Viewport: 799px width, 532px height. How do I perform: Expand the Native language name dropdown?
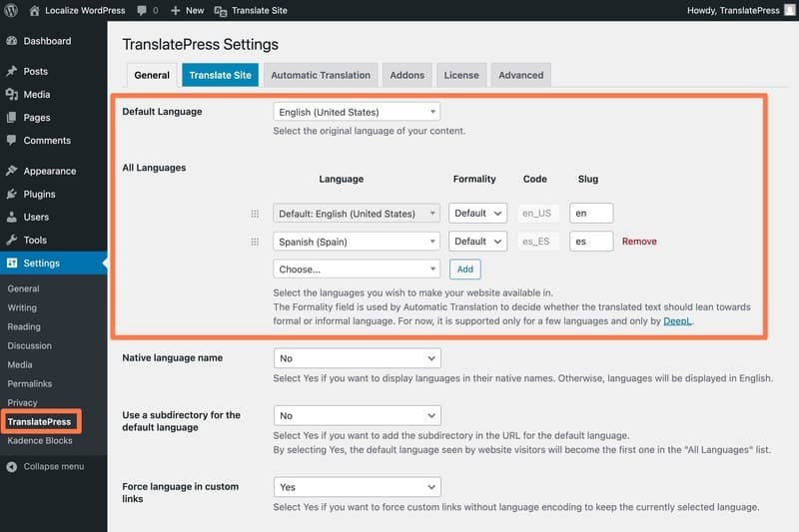[357, 357]
